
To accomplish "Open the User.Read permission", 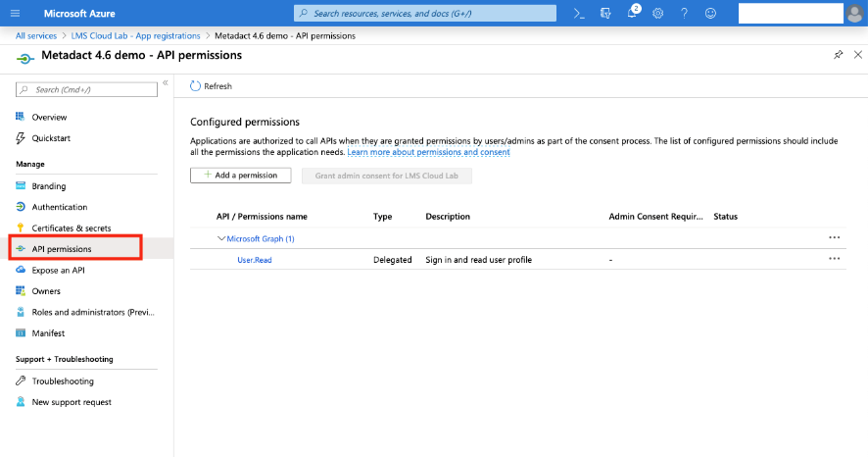I will point(254,260).
